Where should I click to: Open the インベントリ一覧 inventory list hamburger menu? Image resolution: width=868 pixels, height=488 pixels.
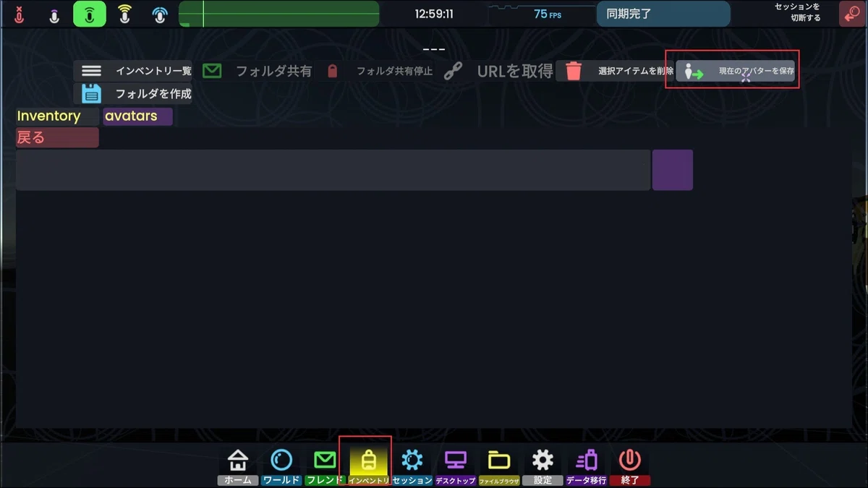pos(91,71)
